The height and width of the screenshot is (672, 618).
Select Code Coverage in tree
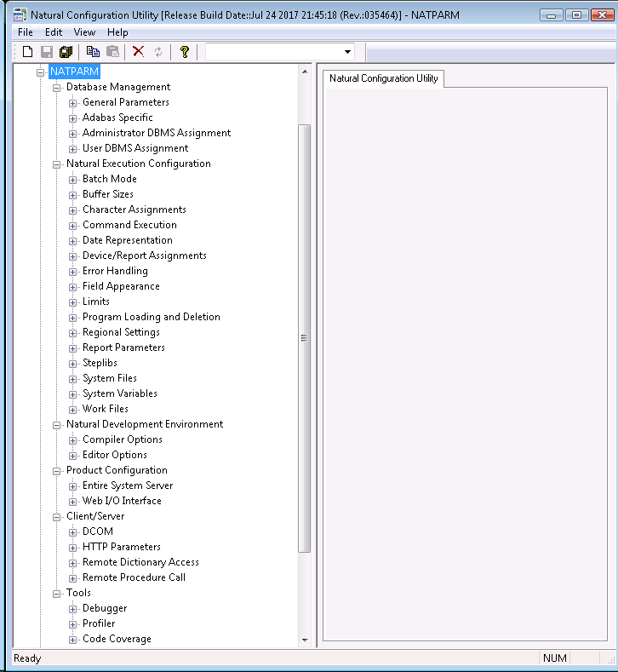click(117, 639)
